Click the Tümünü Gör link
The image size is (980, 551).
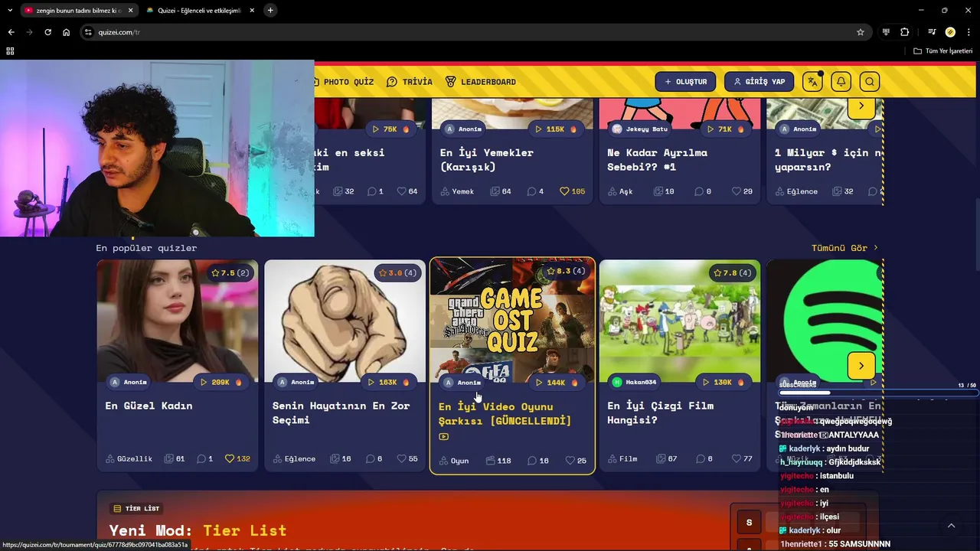844,248
